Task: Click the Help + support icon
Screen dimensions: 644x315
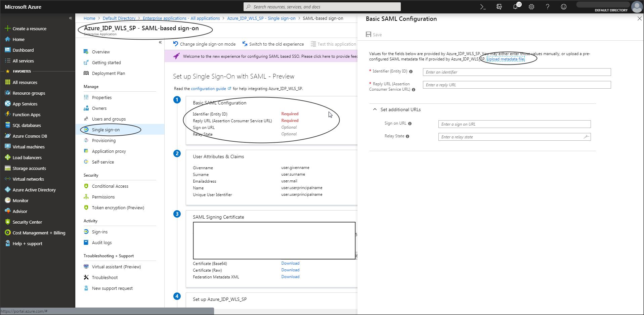Action: click(x=8, y=243)
